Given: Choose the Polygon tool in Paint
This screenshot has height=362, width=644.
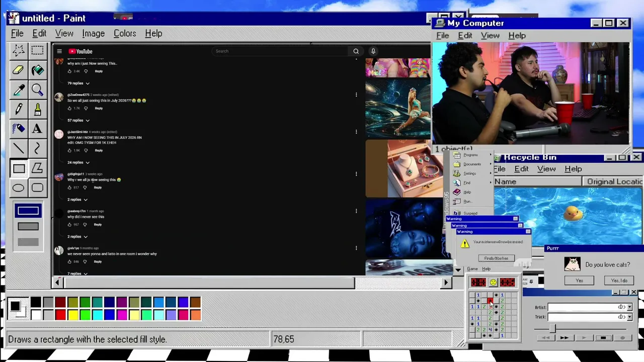Looking at the screenshot, I should (37, 168).
